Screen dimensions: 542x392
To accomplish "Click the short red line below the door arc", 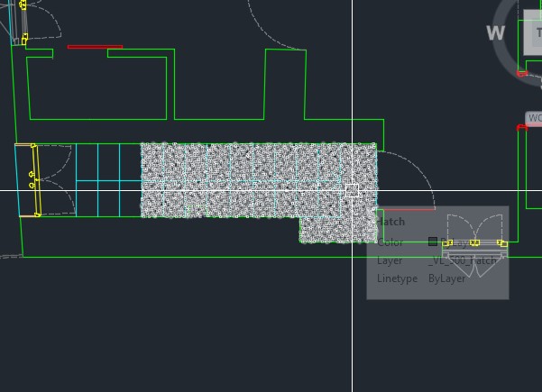I will pos(409,209).
